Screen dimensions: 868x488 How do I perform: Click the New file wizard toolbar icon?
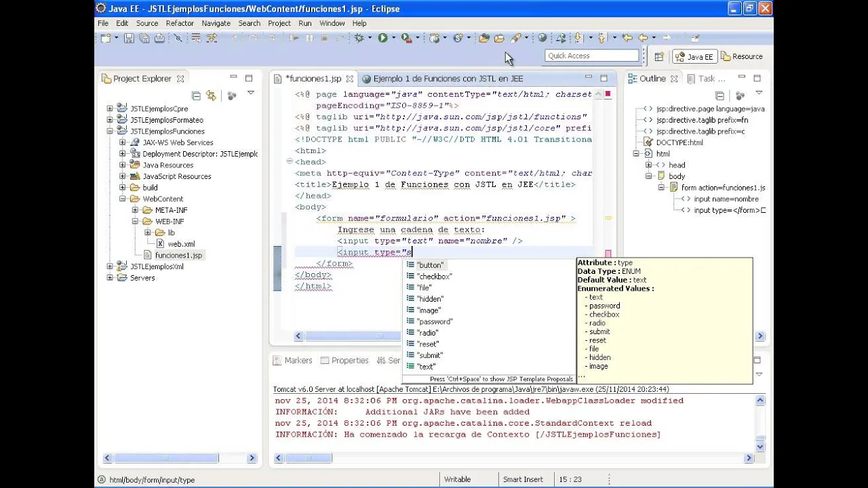(106, 39)
